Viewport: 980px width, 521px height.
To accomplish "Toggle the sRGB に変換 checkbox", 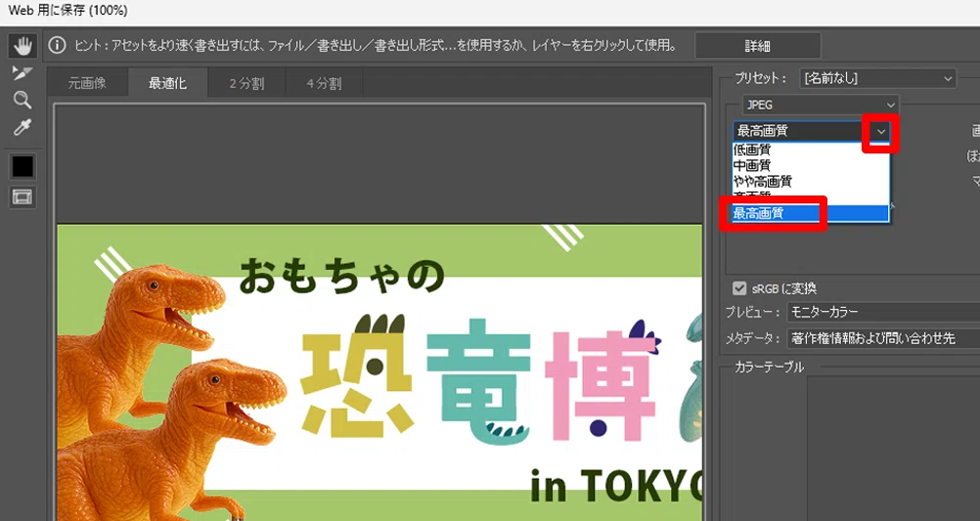I will 739,288.
